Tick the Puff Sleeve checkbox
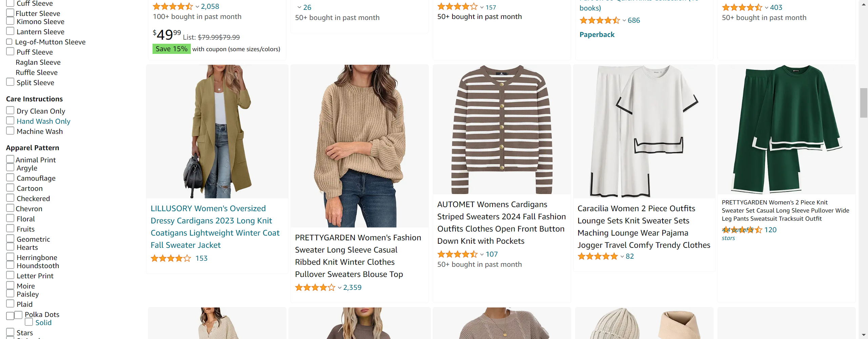Image resolution: width=868 pixels, height=339 pixels. 10,52
